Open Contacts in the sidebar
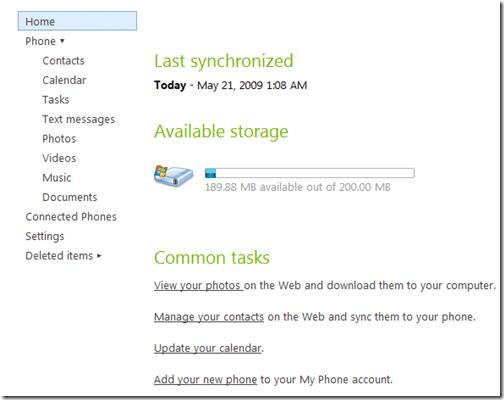Image resolution: width=504 pixels, height=400 pixels. (63, 61)
